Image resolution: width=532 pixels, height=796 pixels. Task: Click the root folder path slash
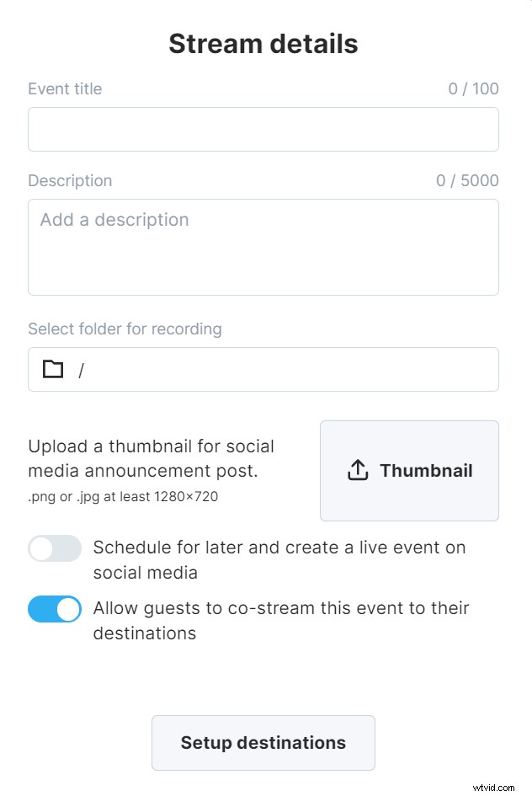pos(81,369)
